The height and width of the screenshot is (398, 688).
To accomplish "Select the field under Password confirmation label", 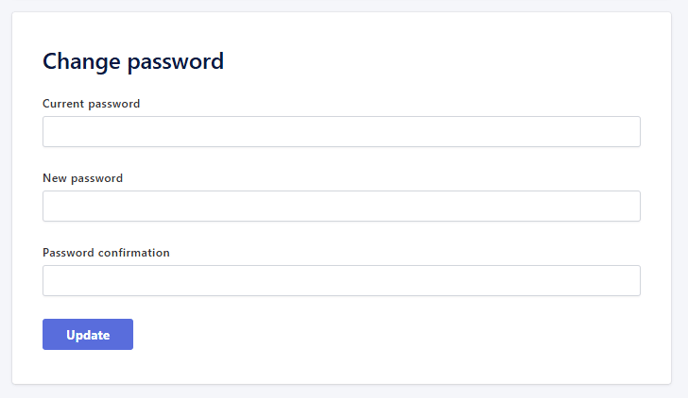I will point(341,280).
